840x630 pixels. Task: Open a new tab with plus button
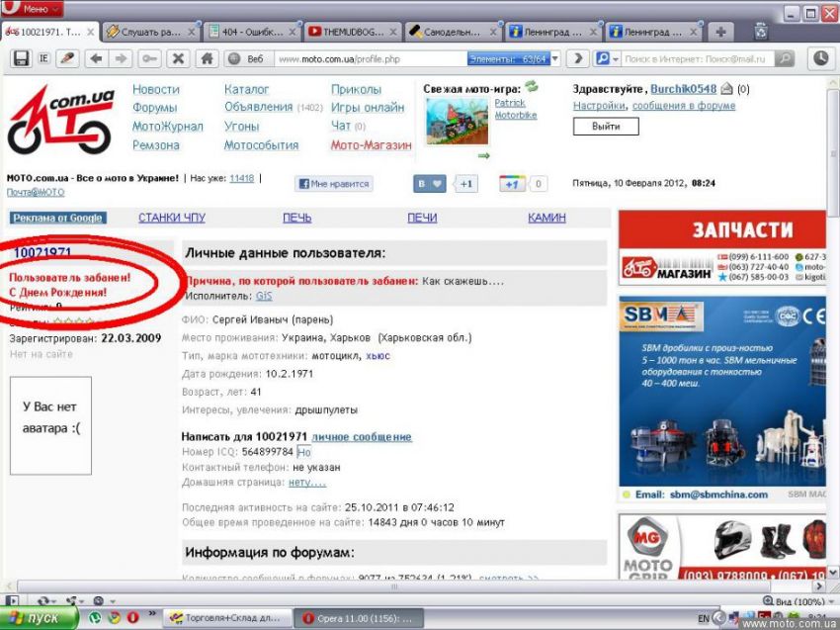(x=720, y=33)
